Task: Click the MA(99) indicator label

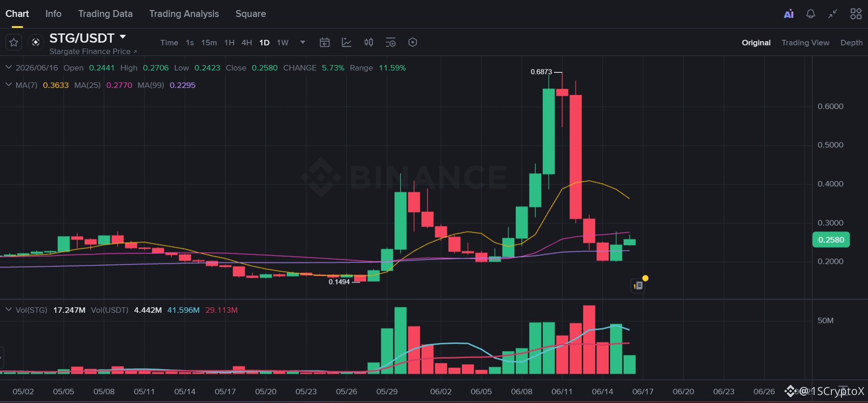Action: [x=151, y=85]
